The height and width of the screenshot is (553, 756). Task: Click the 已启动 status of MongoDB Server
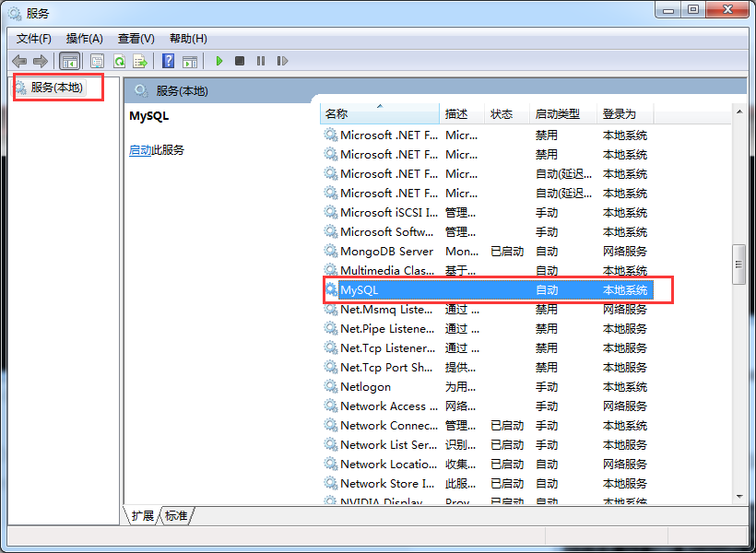(507, 252)
